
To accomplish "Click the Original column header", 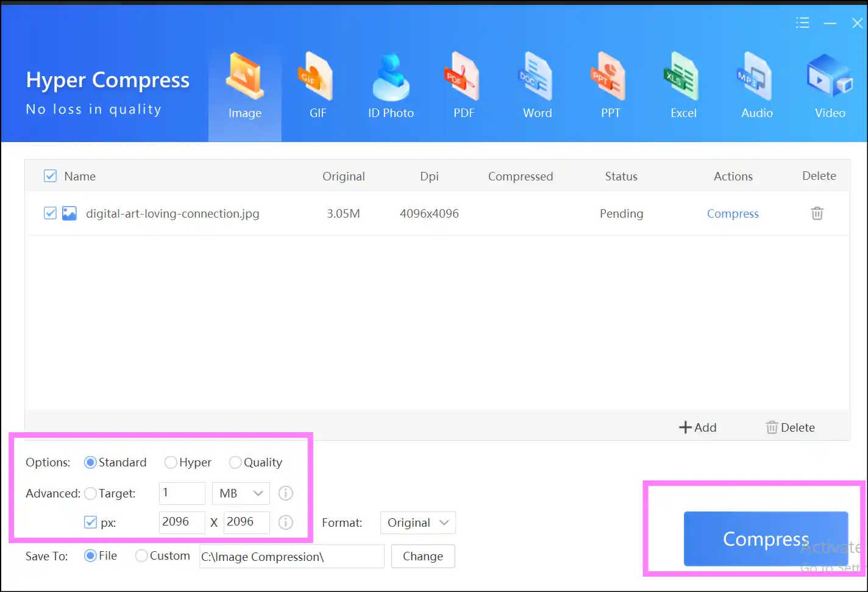I will coord(343,176).
